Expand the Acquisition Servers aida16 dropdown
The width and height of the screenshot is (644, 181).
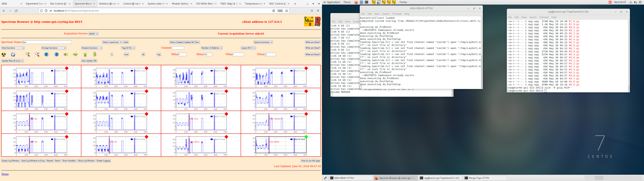click(94, 34)
